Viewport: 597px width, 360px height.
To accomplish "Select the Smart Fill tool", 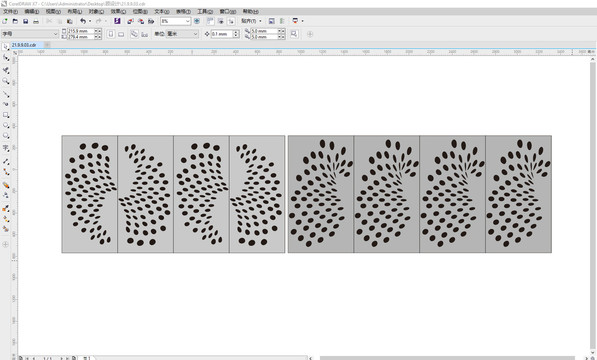I will 6,229.
